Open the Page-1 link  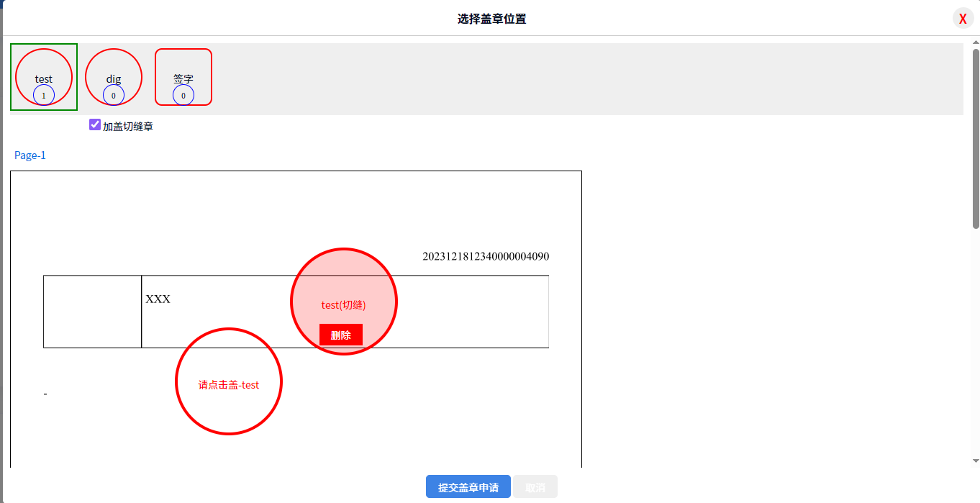point(30,155)
